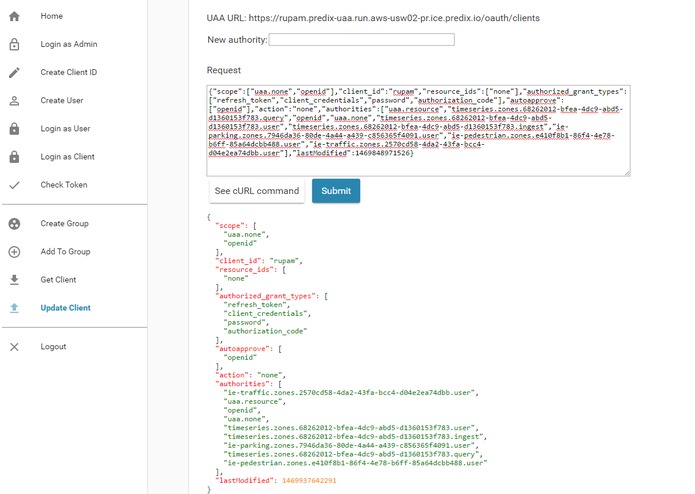Focus the New authority input field

pyautogui.click(x=362, y=39)
